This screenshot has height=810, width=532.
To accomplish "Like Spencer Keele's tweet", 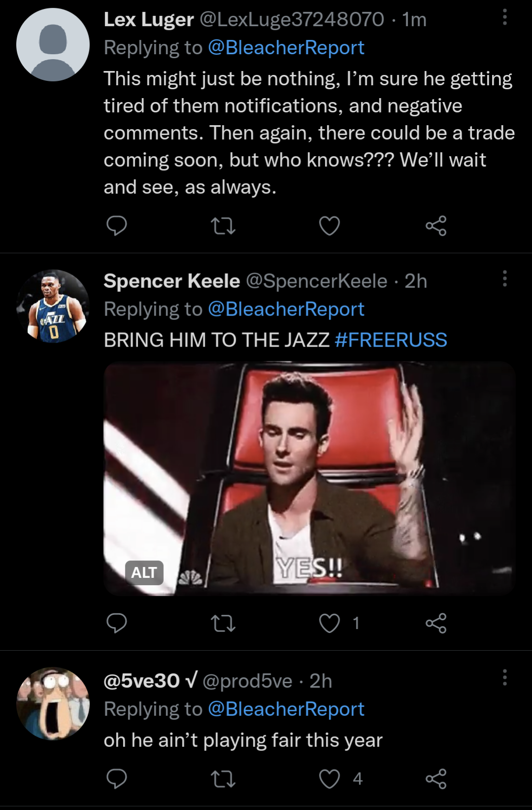I will click(329, 624).
